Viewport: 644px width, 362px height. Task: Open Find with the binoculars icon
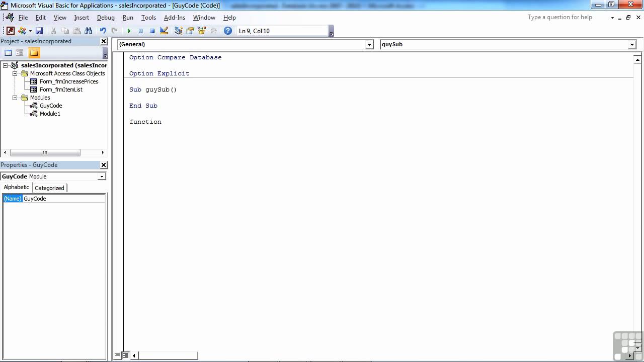(x=89, y=31)
